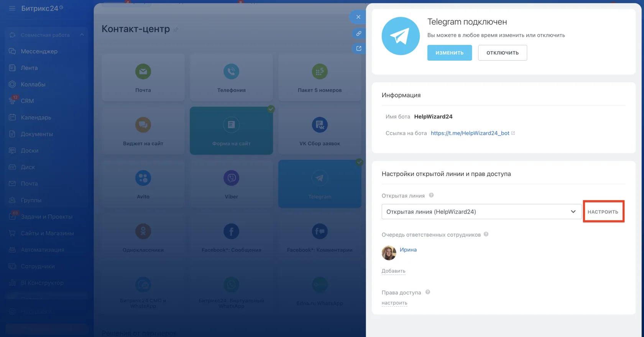The image size is (644, 337).
Task: Click the Битрикс24 logo
Action: coord(42,8)
